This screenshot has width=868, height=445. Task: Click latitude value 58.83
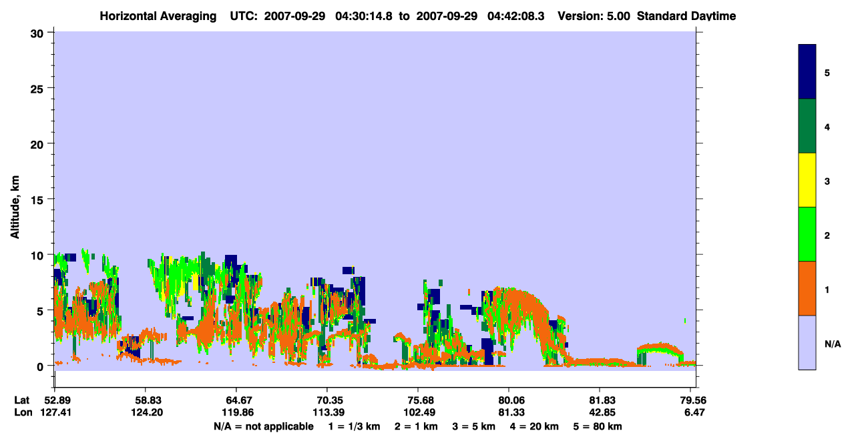(x=145, y=400)
